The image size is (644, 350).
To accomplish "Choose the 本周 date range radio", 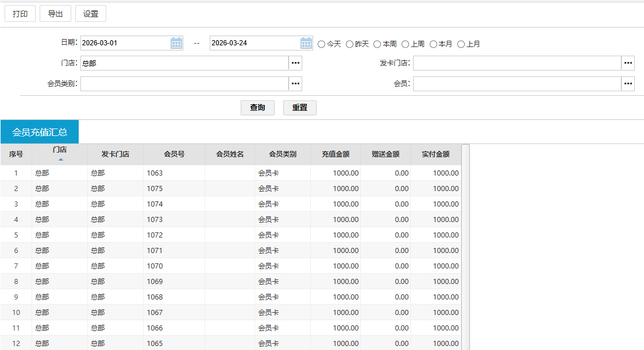I will pyautogui.click(x=377, y=44).
